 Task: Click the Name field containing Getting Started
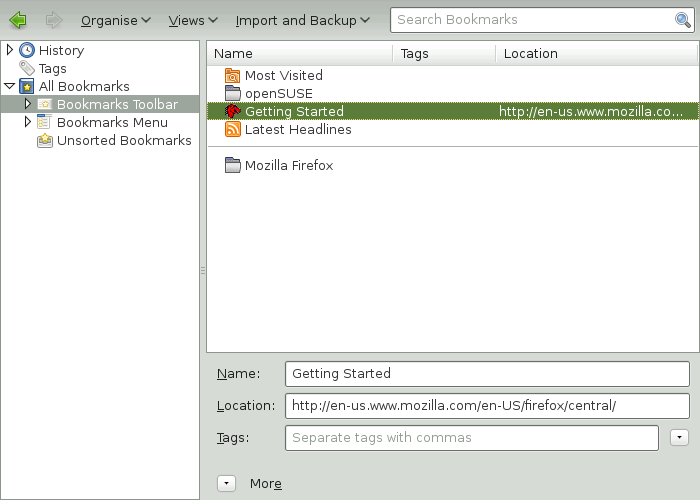coord(487,374)
